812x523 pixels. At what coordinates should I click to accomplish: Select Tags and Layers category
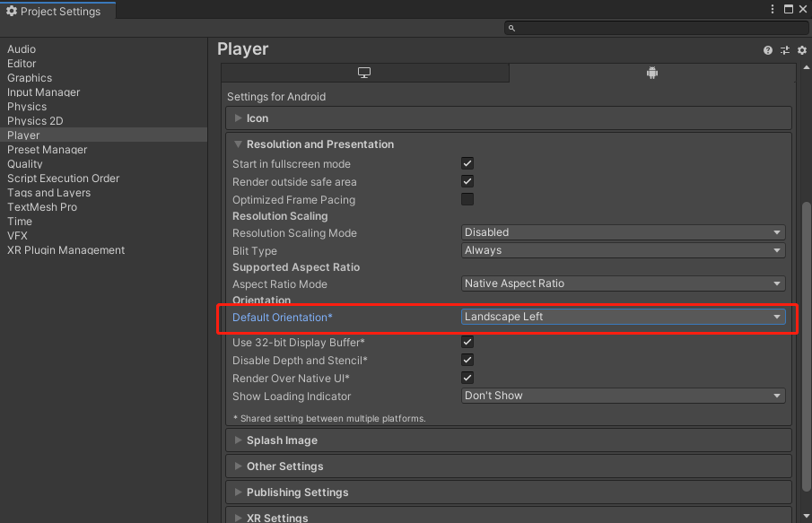(103, 193)
